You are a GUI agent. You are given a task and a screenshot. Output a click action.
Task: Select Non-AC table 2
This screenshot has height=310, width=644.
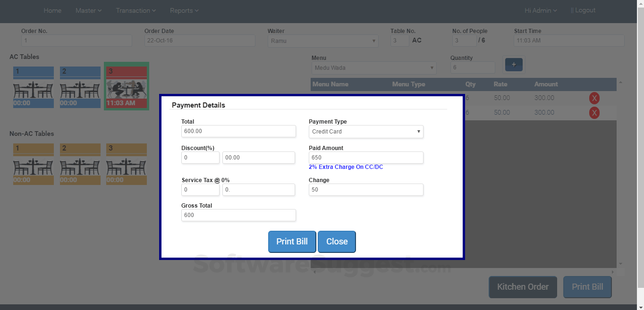[x=80, y=163]
